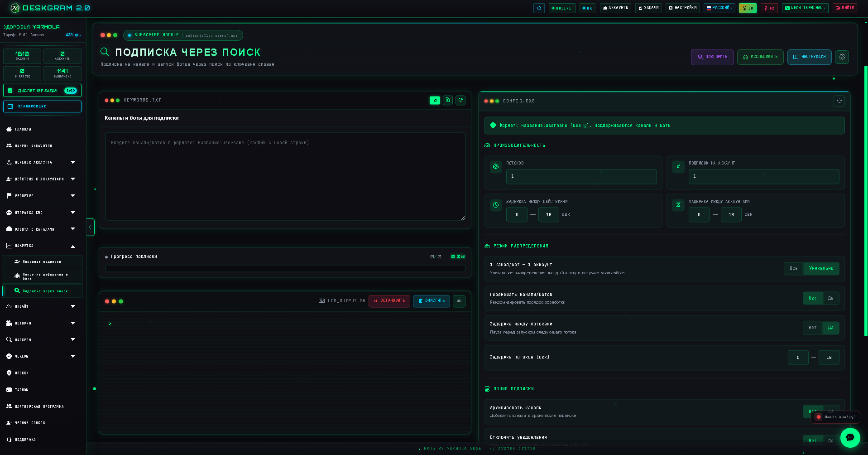Open the Neon Terminal theme dropdown
Viewport: 868px width, 455px height.
click(805, 8)
